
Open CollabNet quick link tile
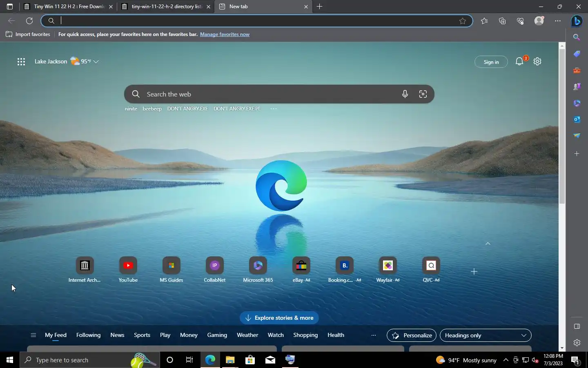214,270
